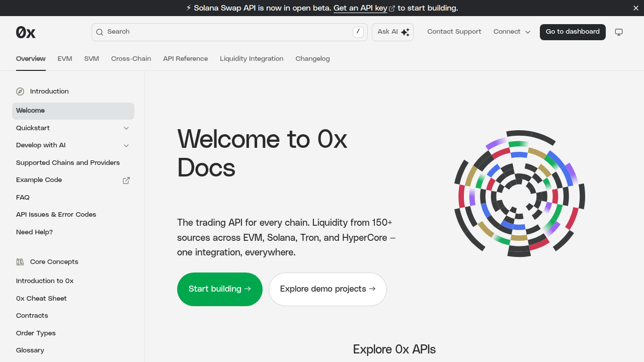
Task: Click the Welcome to 0x Docs heading
Action: pos(262,153)
